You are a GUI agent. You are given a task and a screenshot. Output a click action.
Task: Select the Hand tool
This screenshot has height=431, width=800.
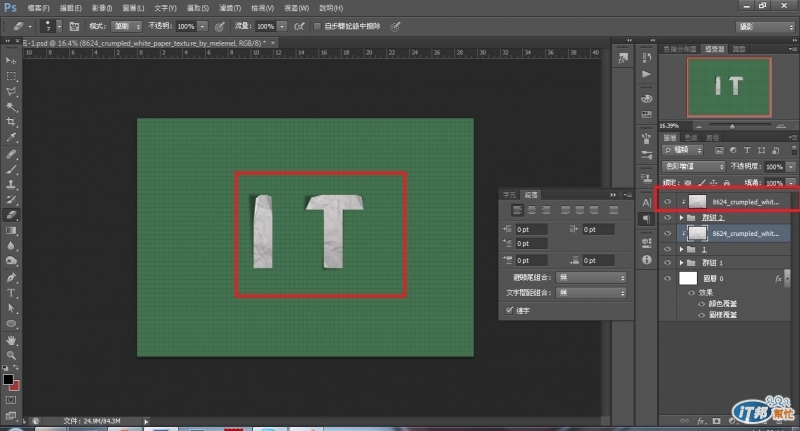[x=12, y=339]
